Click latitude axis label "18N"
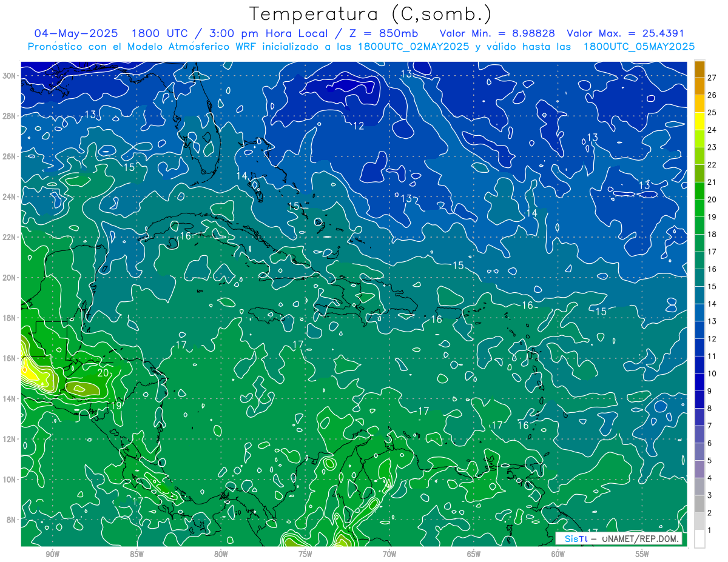 9,318
